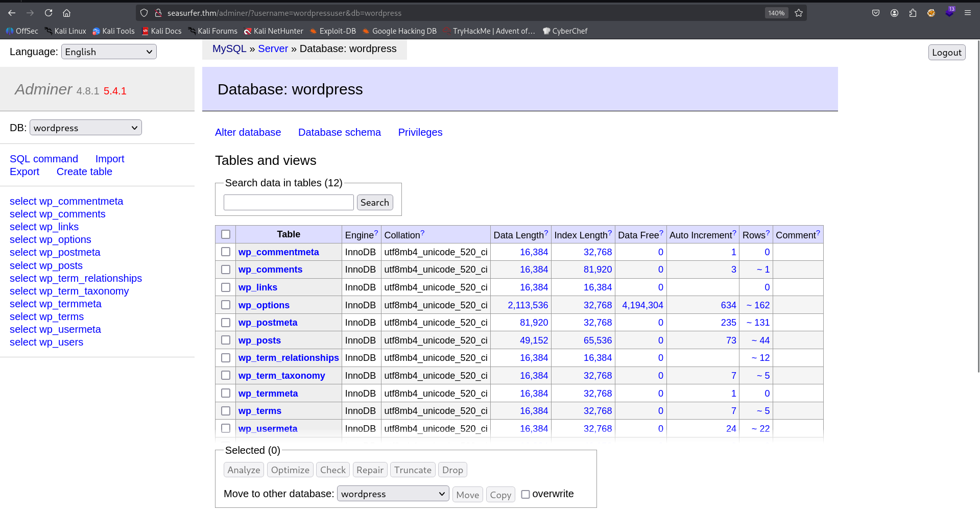
Task: Open the Move to other database dropdown
Action: tap(393, 494)
